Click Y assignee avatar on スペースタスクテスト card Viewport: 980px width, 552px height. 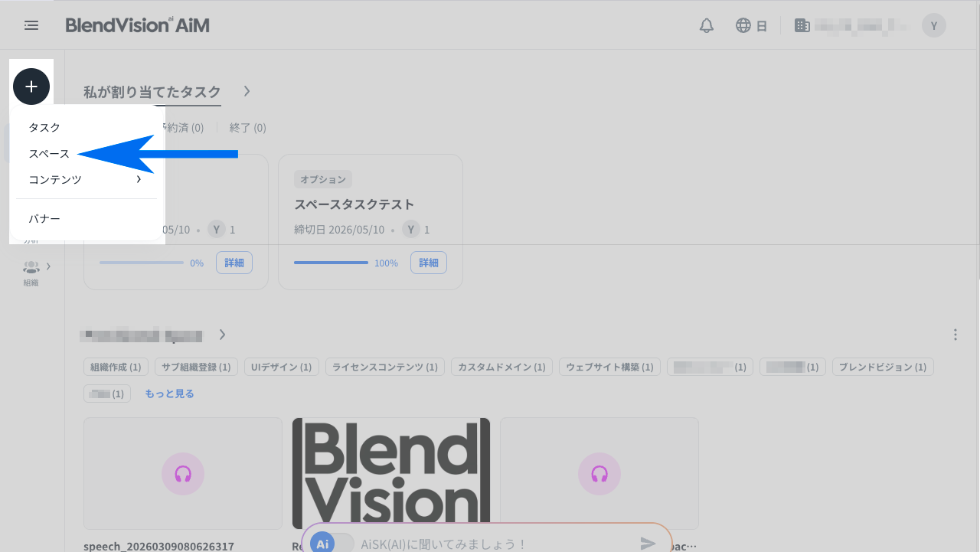[411, 230]
